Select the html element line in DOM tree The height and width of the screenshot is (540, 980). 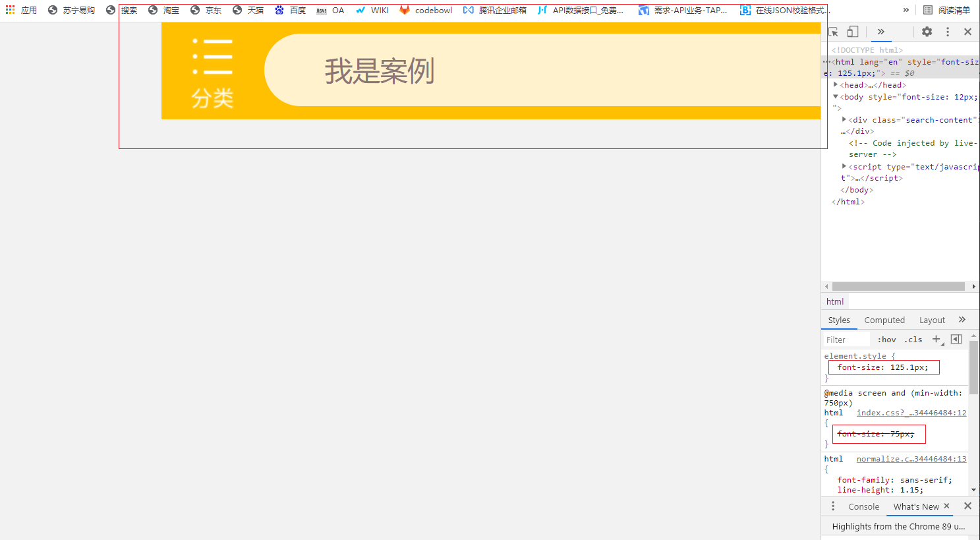click(900, 67)
